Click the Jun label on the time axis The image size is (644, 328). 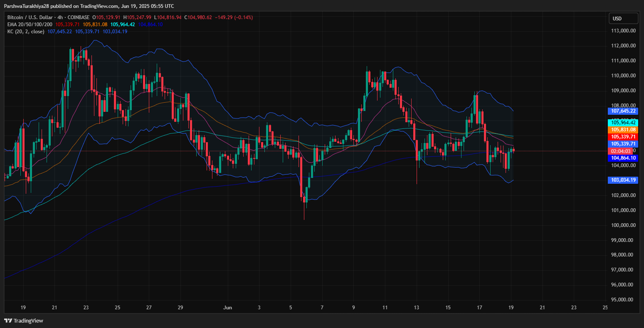tap(227, 308)
